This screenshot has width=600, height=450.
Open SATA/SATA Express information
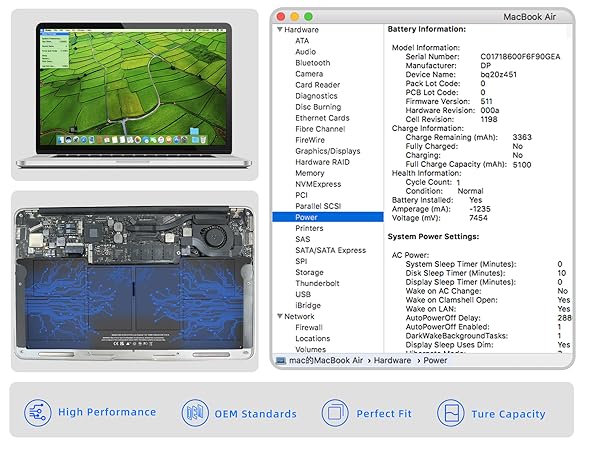pyautogui.click(x=331, y=250)
